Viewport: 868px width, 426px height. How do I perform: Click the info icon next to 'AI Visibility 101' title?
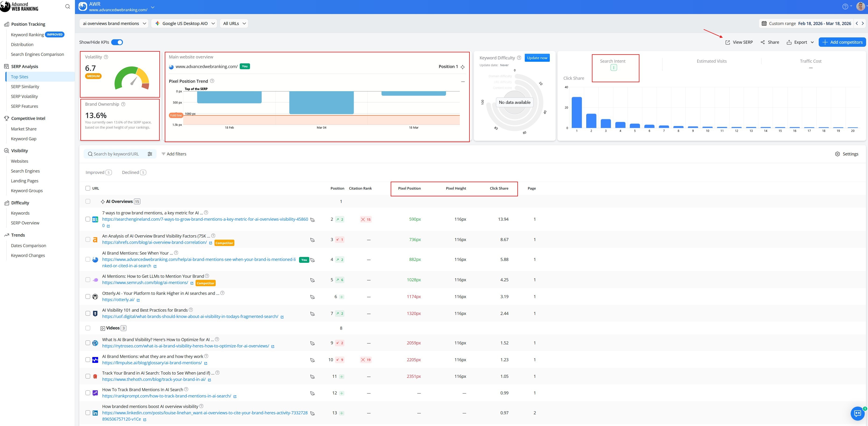(x=191, y=310)
